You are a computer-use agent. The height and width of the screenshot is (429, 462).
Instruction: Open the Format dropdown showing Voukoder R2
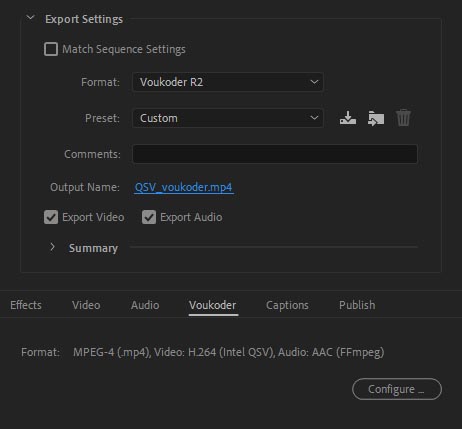(228, 82)
